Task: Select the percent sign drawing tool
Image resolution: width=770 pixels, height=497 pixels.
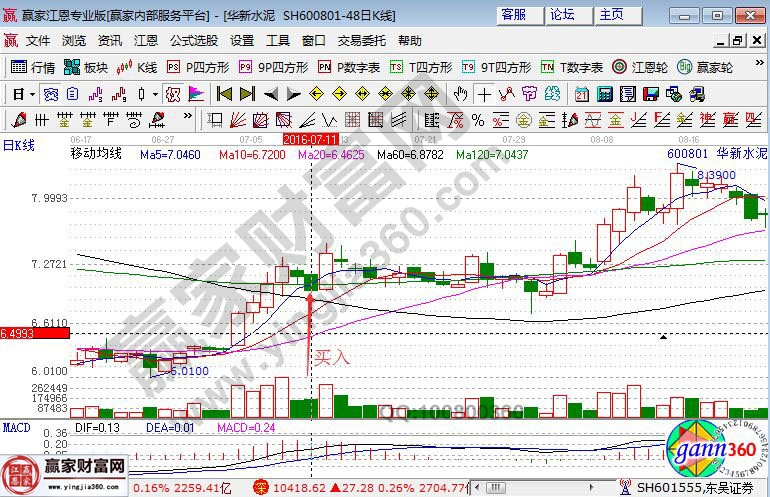Action: point(478,120)
